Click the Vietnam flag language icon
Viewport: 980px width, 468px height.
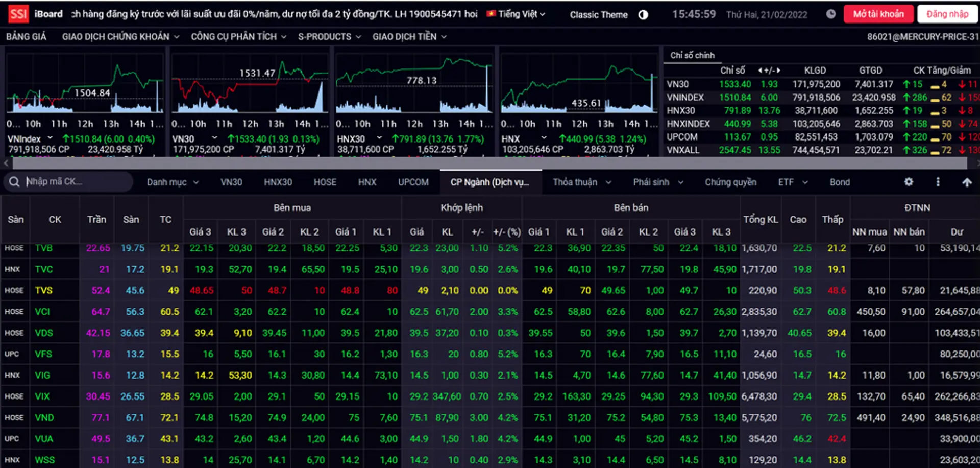click(491, 14)
